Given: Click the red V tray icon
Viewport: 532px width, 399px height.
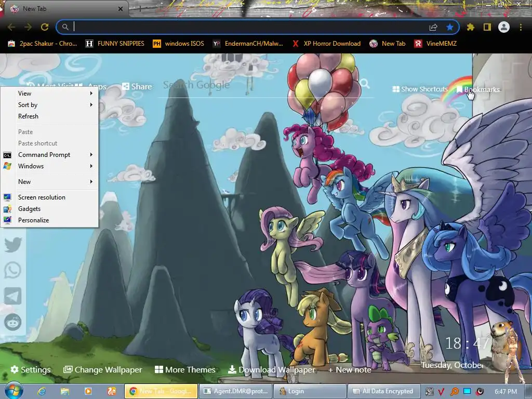Looking at the screenshot, I should [x=442, y=392].
